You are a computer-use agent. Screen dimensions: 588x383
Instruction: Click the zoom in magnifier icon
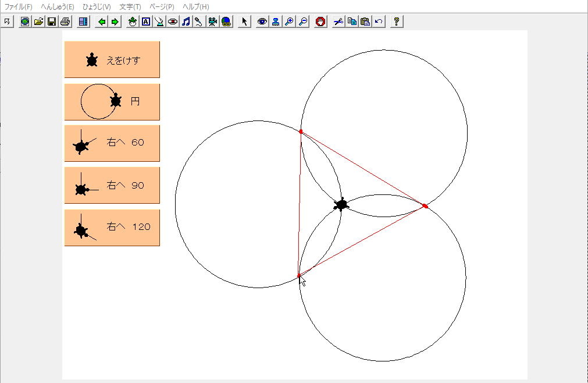coord(289,22)
